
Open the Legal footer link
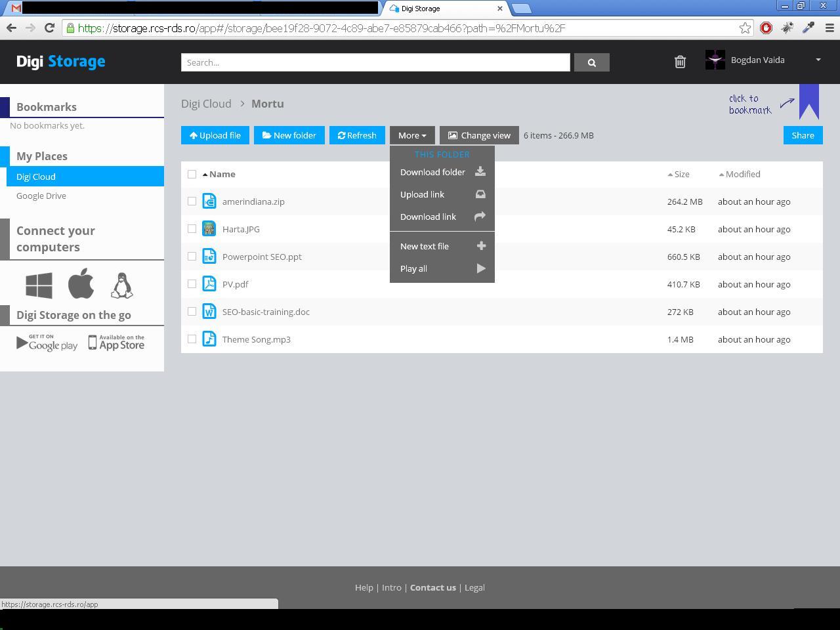[x=474, y=587]
